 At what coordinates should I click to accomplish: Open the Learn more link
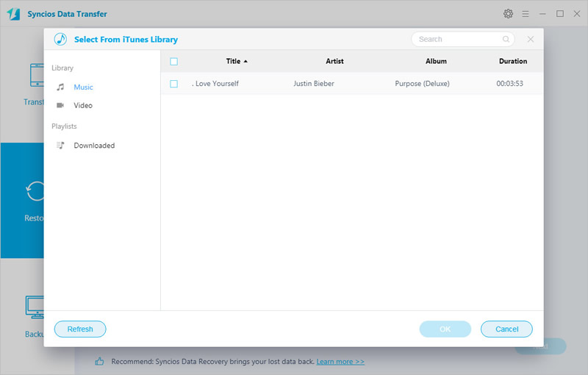click(x=340, y=362)
